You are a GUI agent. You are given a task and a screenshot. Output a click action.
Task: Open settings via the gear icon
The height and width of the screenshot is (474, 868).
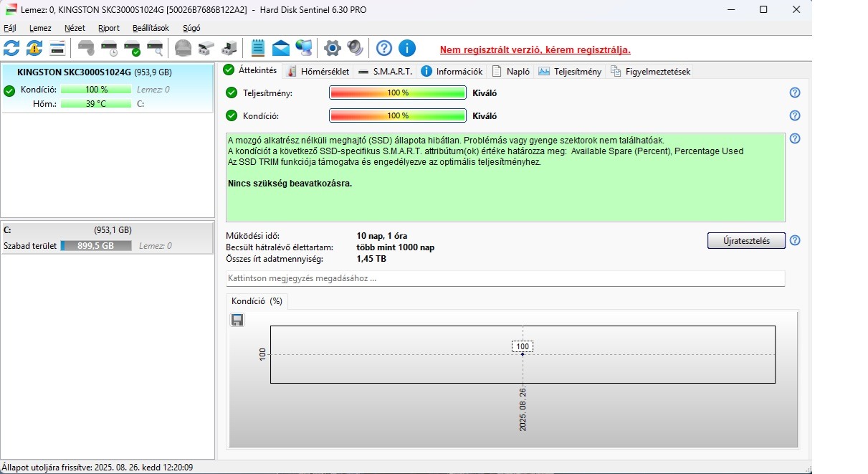[x=332, y=48]
